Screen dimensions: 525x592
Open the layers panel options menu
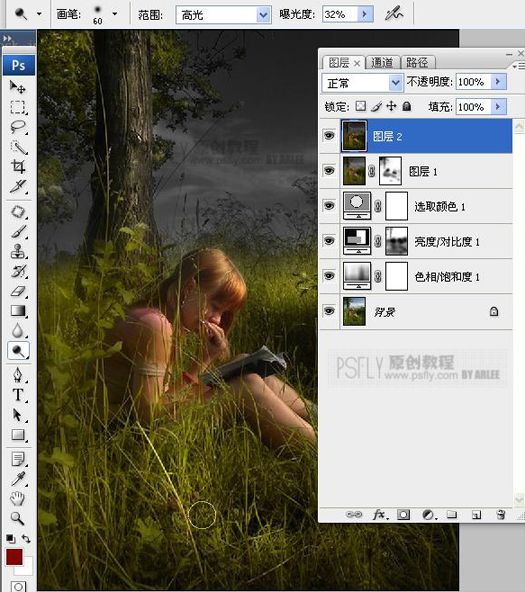pos(519,66)
